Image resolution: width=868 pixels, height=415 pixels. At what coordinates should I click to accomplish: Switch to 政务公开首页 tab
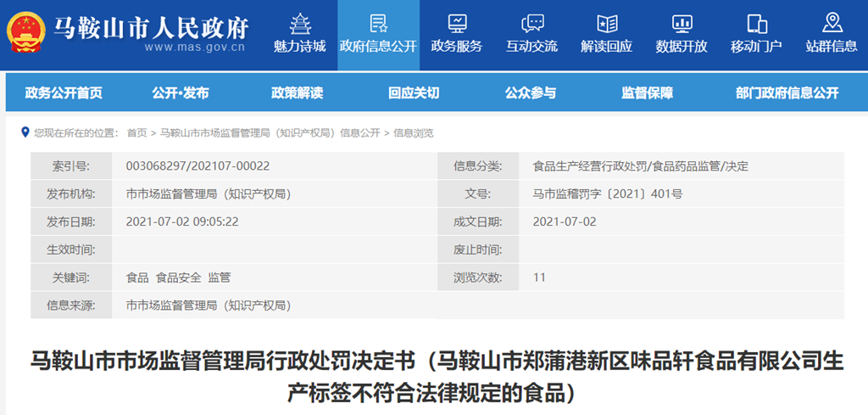64,93
